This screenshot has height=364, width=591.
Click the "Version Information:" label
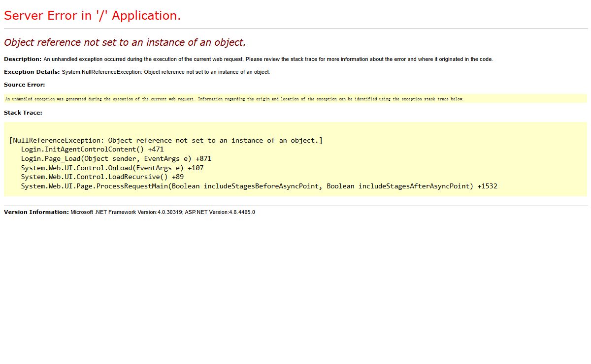(36, 212)
